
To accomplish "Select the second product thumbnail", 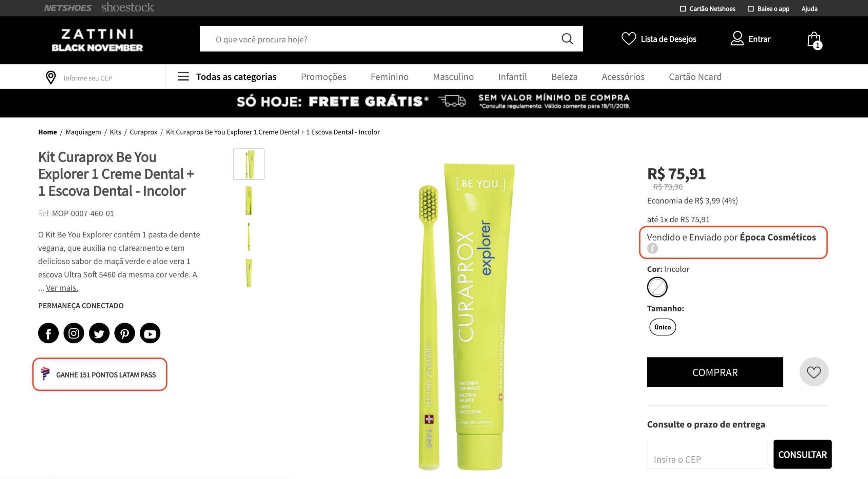I will (249, 200).
